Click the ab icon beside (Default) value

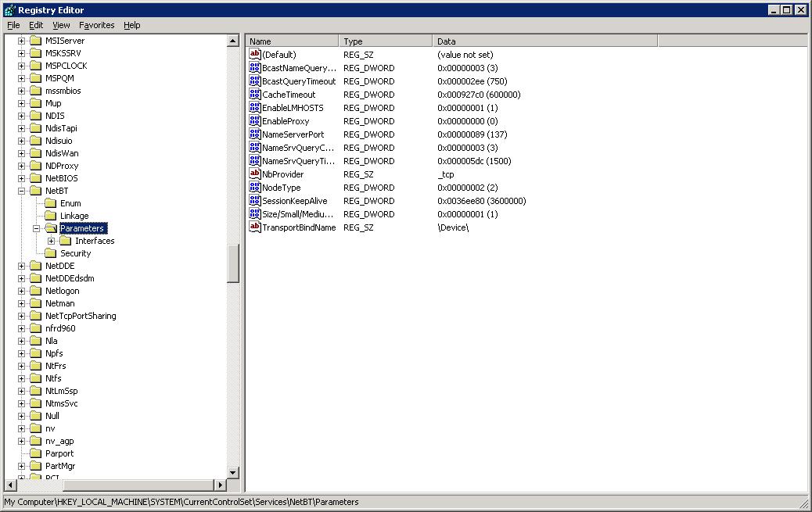255,54
